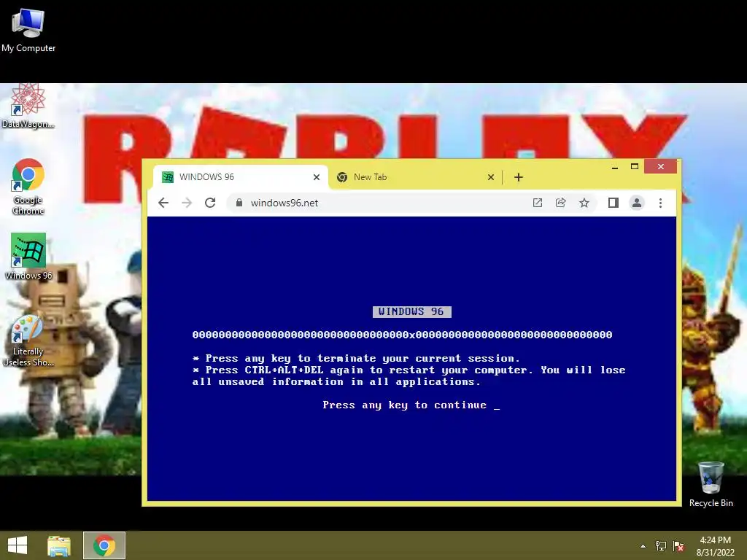Click the zeros error code line
This screenshot has height=560, width=747.
coord(402,335)
